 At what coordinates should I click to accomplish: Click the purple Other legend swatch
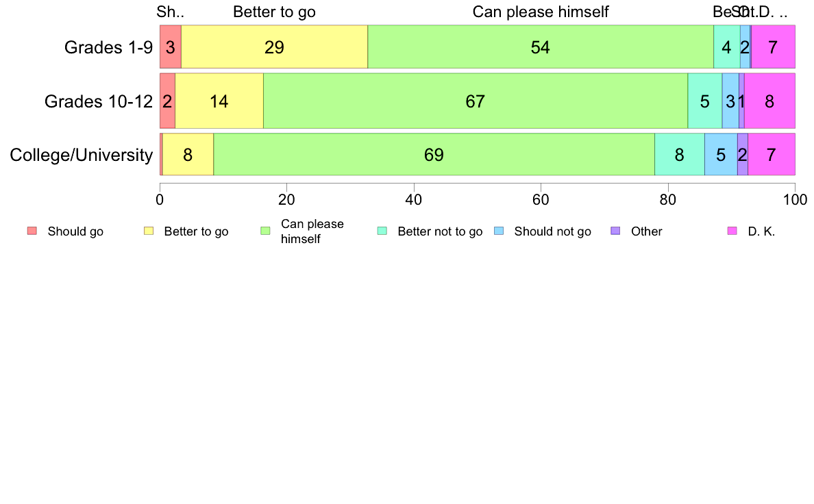click(x=616, y=231)
